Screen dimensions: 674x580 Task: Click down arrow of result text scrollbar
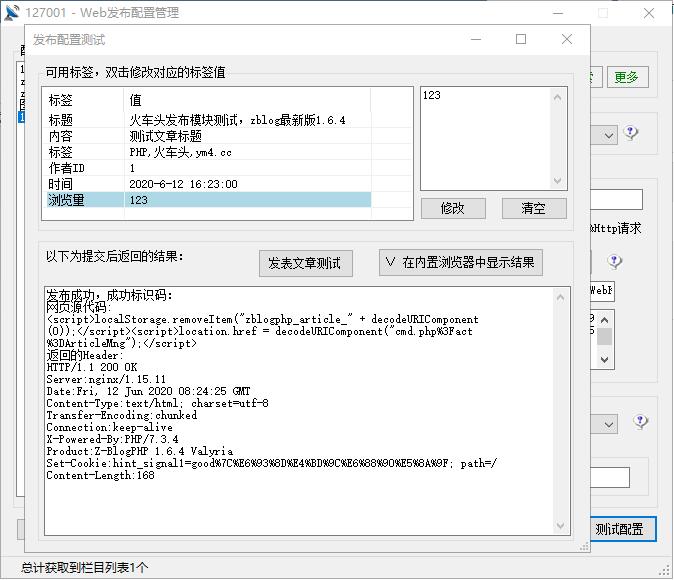(x=560, y=525)
